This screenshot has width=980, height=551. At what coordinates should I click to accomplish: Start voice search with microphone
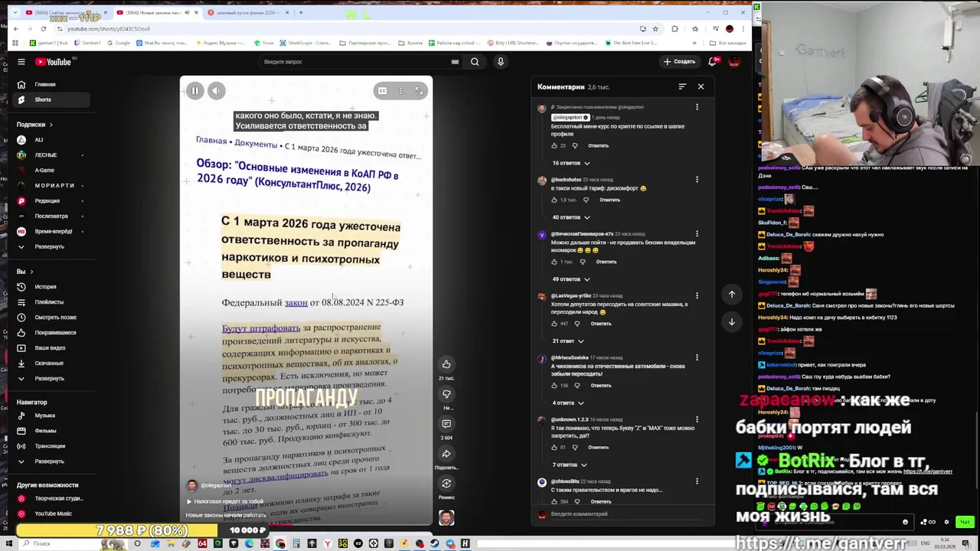click(501, 62)
